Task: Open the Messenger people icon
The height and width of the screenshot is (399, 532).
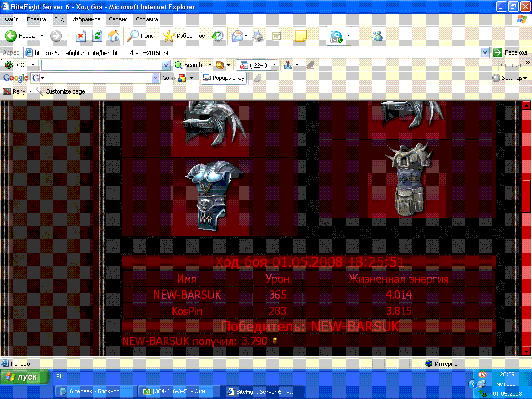Action: point(377,36)
